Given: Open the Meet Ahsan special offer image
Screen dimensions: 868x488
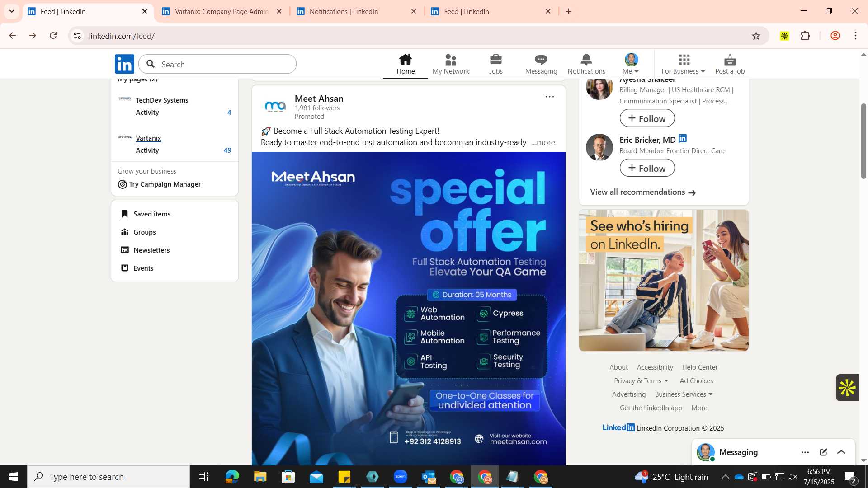Looking at the screenshot, I should point(408,309).
